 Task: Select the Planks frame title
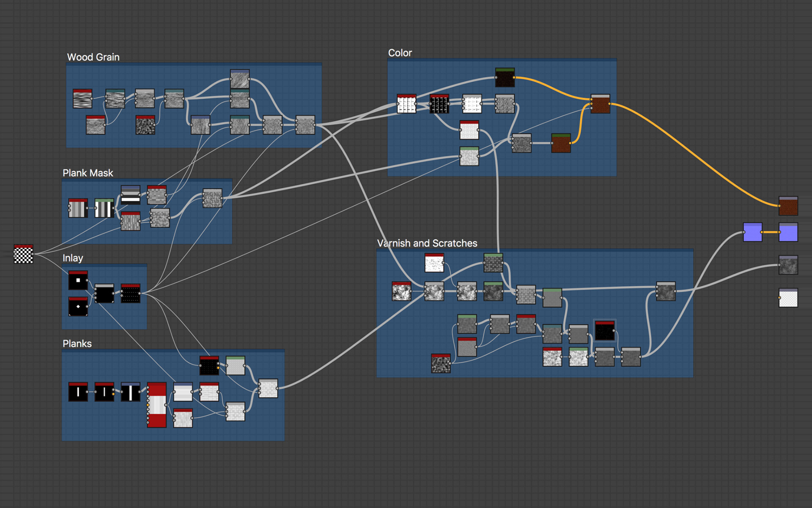(x=77, y=344)
